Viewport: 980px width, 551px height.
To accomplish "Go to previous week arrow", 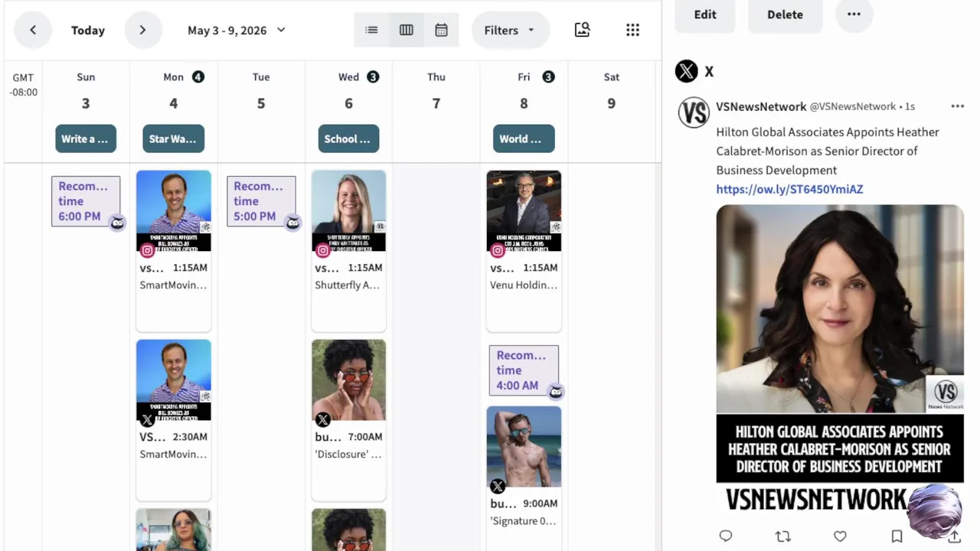I will [x=32, y=30].
